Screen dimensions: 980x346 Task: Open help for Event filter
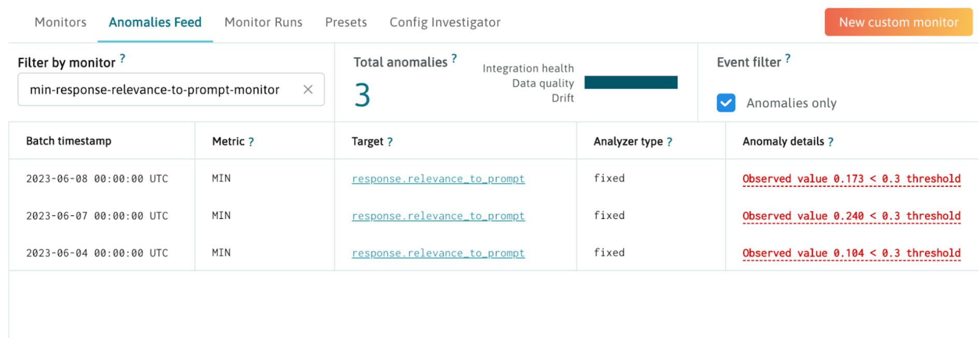pos(789,58)
